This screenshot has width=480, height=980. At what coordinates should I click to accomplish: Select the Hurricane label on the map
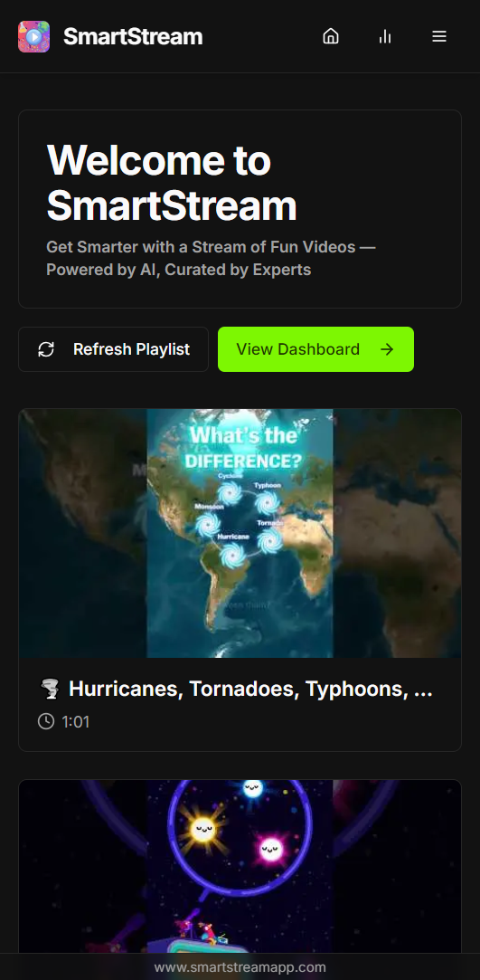tap(233, 537)
